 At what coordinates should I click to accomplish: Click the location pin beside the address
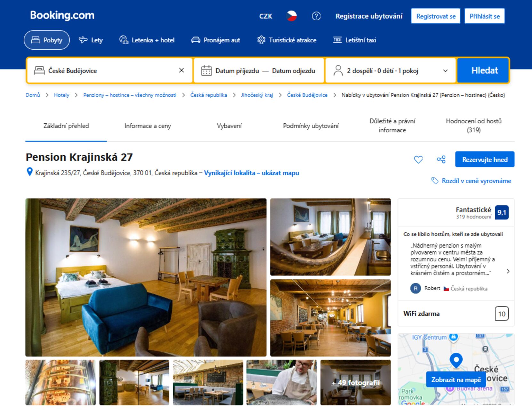point(29,172)
